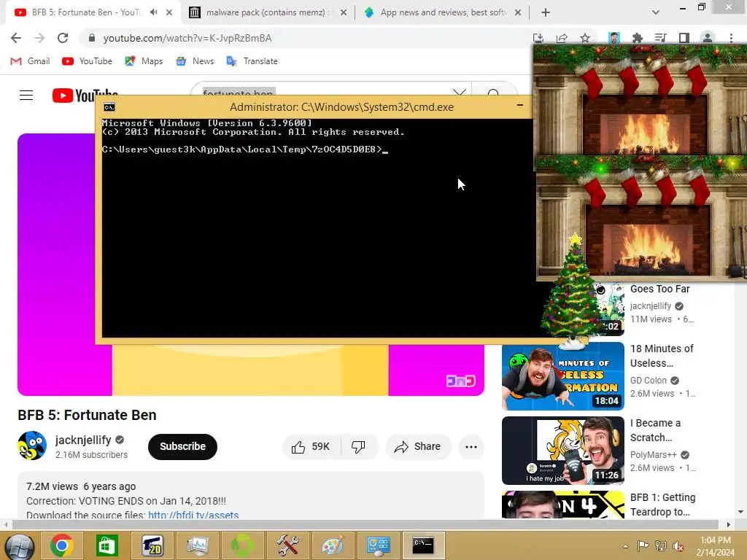Switch to the cmd taskbar button
Image resolution: width=747 pixels, height=560 pixels.
pos(423,545)
